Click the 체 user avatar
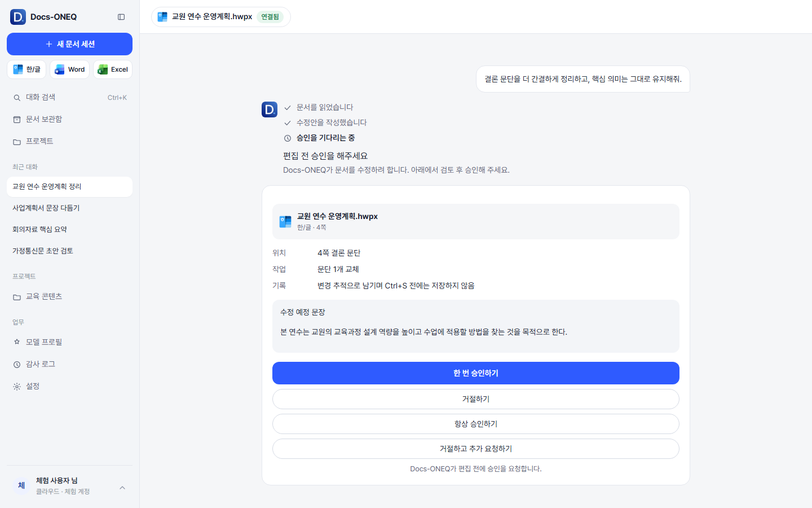Image resolution: width=812 pixels, height=508 pixels. coord(21,485)
